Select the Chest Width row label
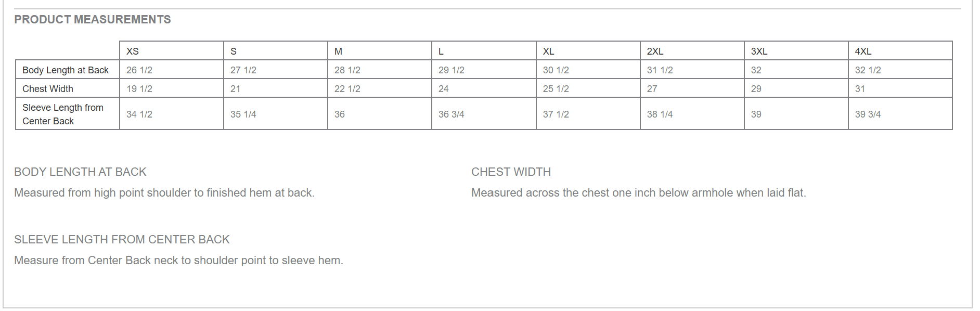 48,89
